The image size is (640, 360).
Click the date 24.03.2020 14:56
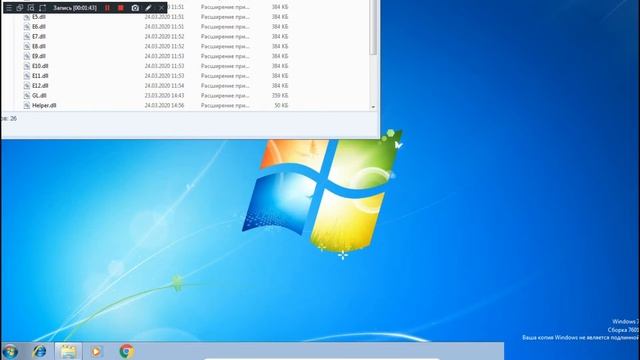coord(164,105)
